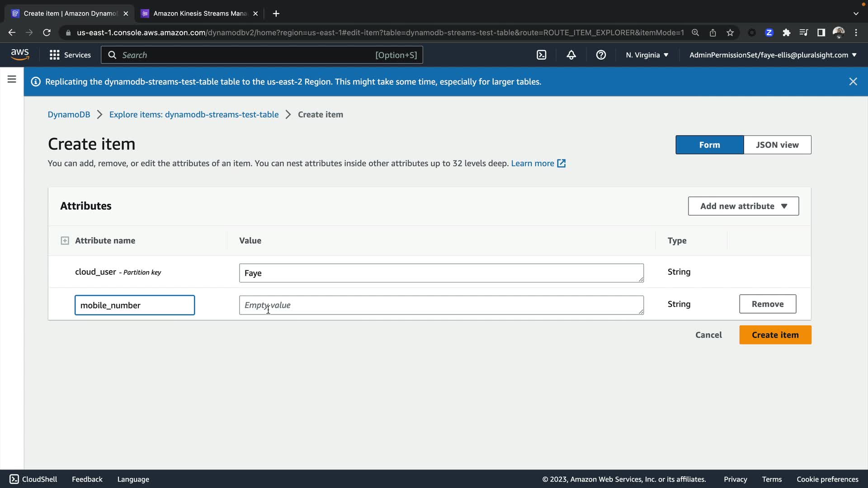Click the AWS logo home icon
This screenshot has width=868, height=488.
[20, 54]
